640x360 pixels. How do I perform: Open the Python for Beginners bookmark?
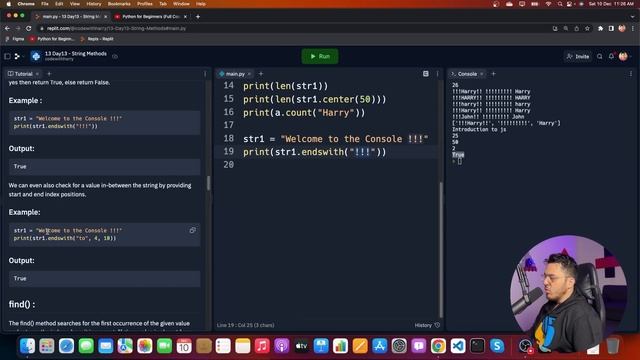tap(52, 39)
